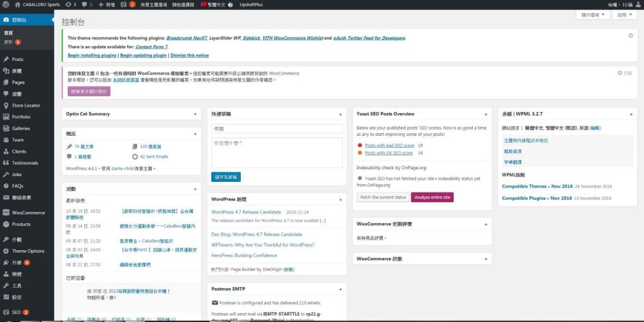Open UpdraftPlus in admin bar
Image resolution: width=644 pixels, height=322 pixels.
click(251, 4)
